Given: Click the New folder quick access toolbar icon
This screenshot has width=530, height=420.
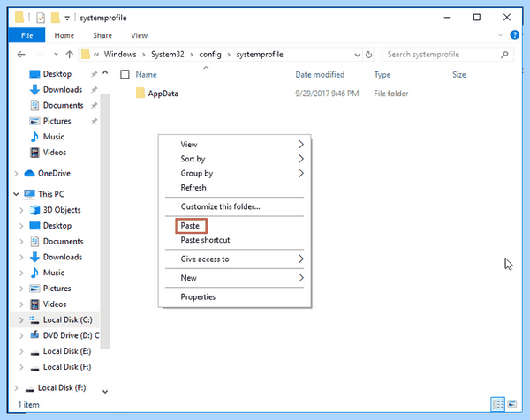Looking at the screenshot, I should (55, 18).
